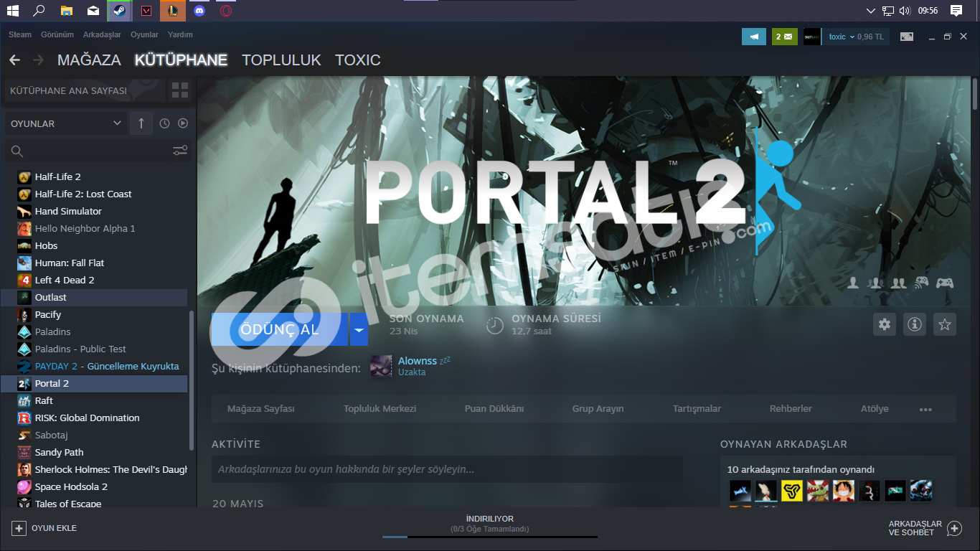Open the Arkadaşlar menu

[x=102, y=34]
